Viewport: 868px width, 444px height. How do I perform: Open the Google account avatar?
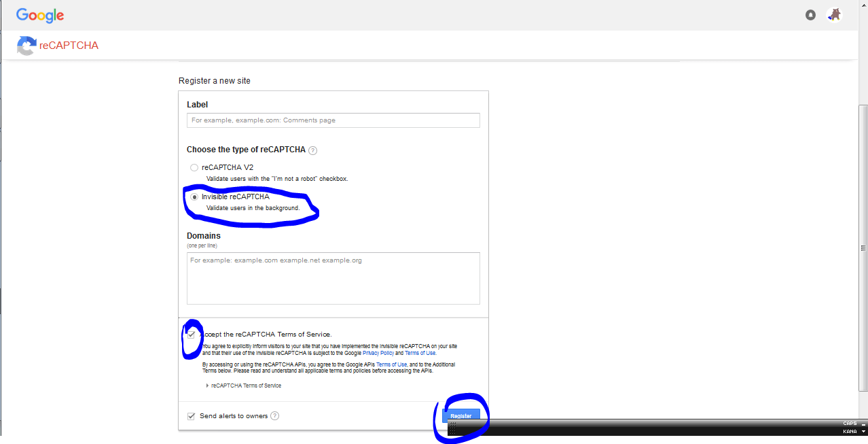[x=834, y=15]
